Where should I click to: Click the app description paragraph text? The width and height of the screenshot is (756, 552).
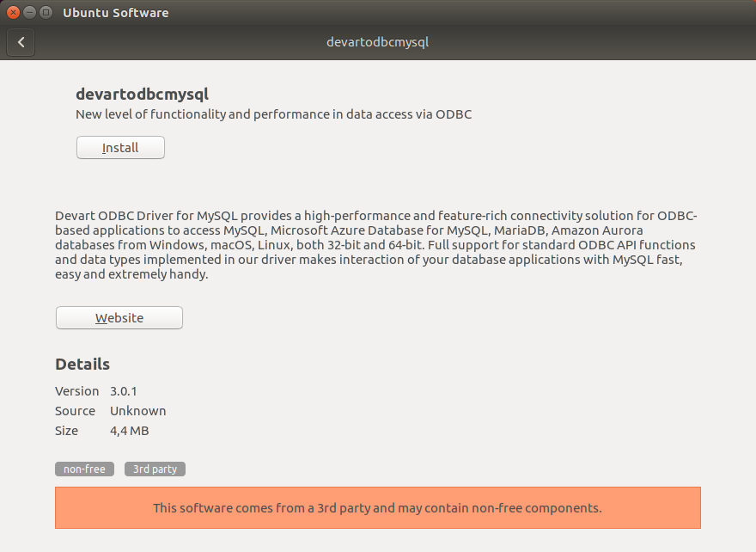pos(375,243)
